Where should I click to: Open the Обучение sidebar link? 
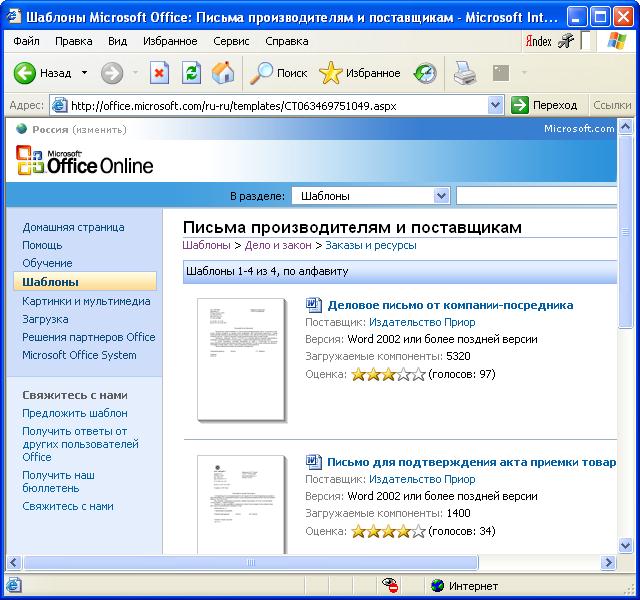(x=47, y=263)
